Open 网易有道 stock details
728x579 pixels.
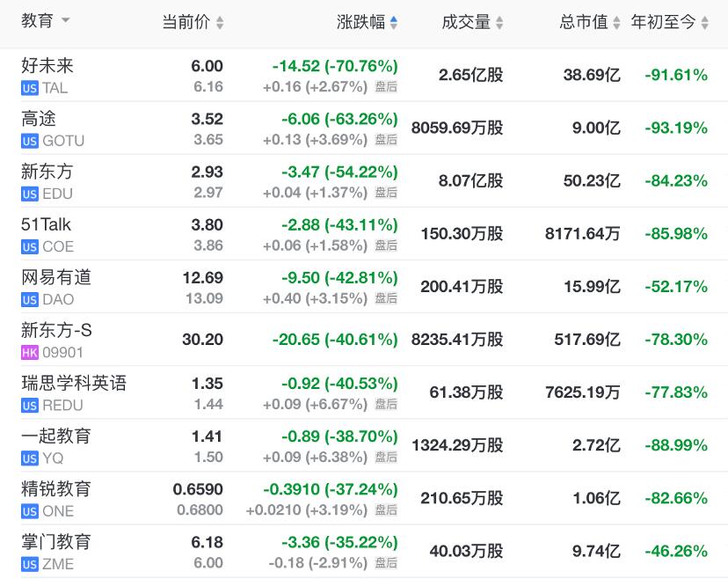56,277
